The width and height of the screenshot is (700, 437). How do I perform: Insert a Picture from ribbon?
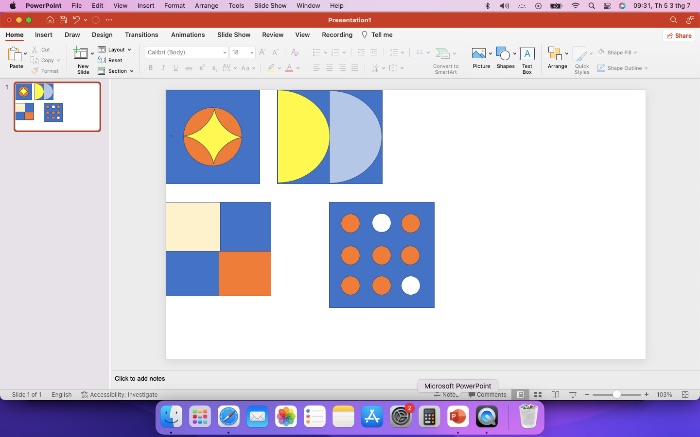click(x=479, y=53)
